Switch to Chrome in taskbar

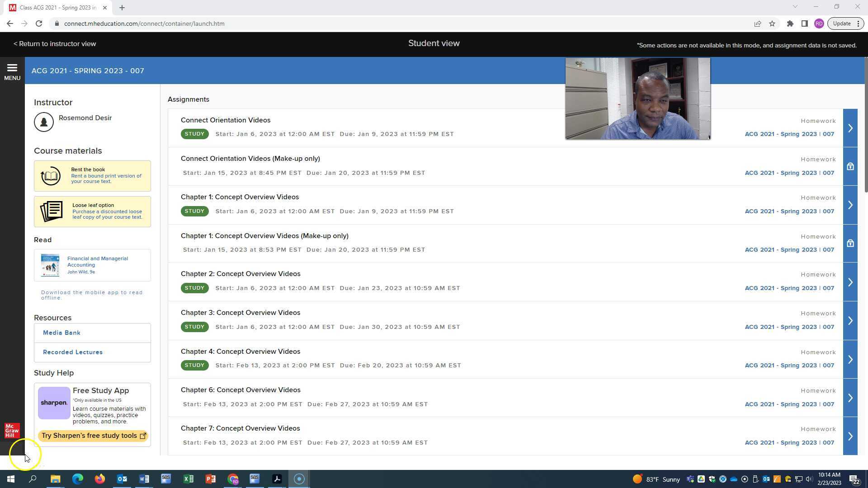click(x=233, y=479)
